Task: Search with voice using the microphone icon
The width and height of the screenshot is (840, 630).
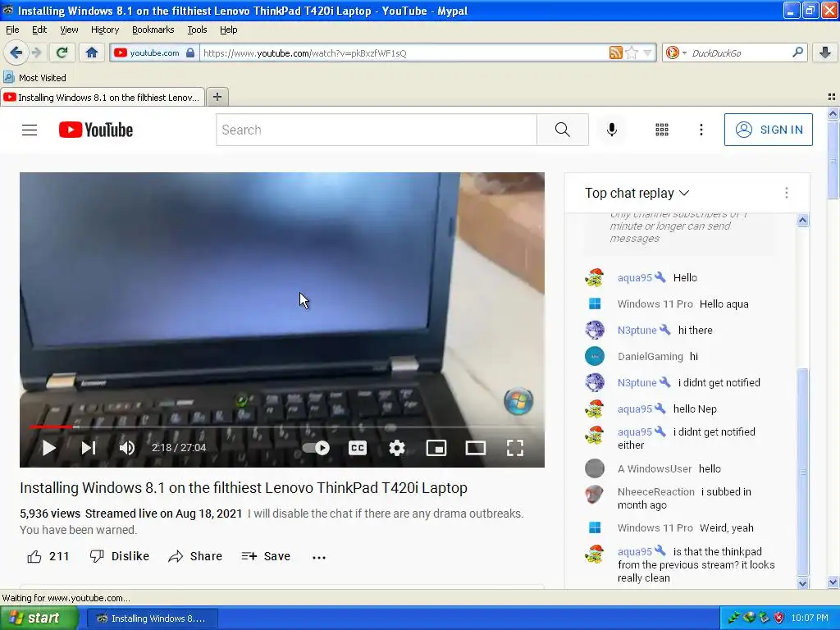Action: click(x=612, y=130)
